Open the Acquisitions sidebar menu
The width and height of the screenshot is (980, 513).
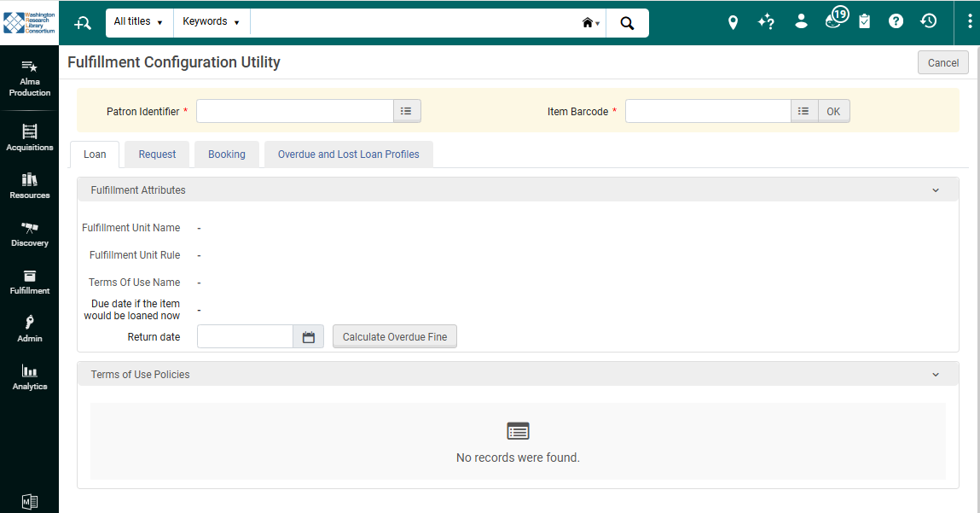pyautogui.click(x=30, y=138)
